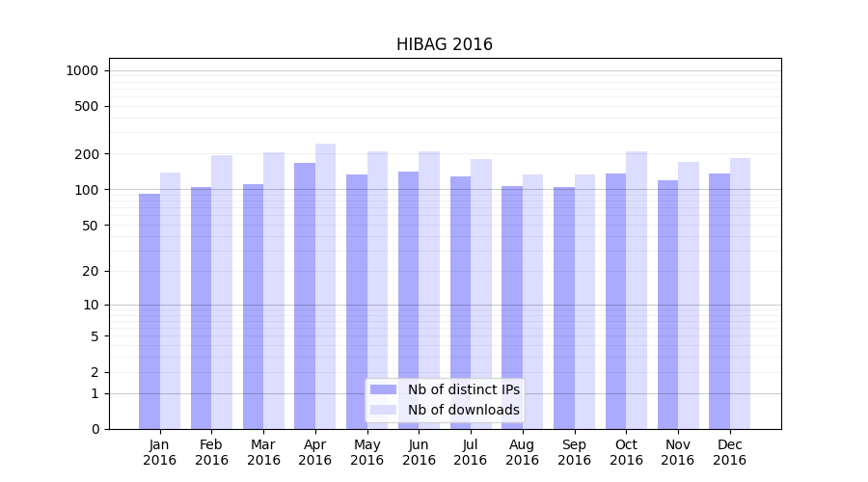Screen dimensions: 868x482
Task: Click the 'Jan 2016' x-axis label
Action: pyautogui.click(x=160, y=452)
